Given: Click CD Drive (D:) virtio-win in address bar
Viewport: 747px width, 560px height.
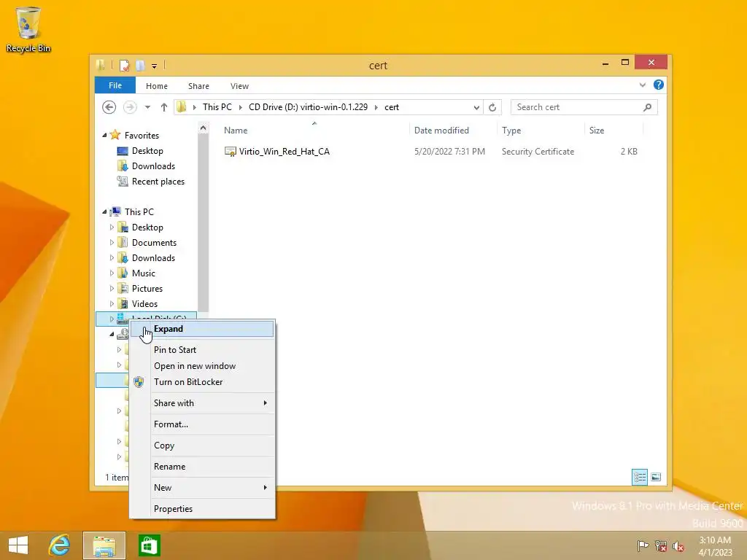Looking at the screenshot, I should point(309,107).
